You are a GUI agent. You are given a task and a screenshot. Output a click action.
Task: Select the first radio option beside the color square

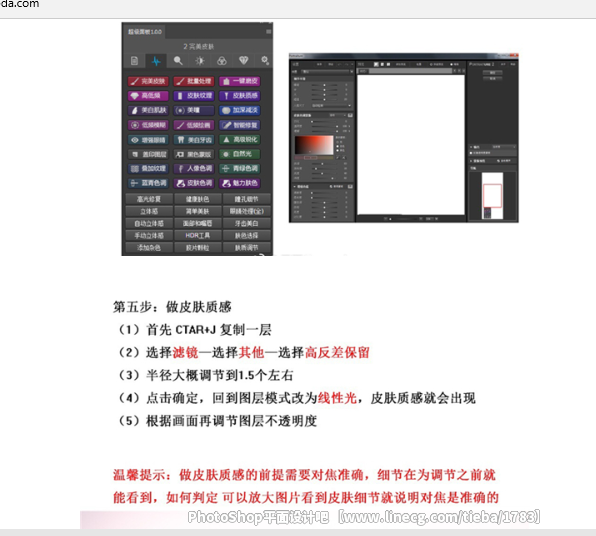click(x=338, y=142)
